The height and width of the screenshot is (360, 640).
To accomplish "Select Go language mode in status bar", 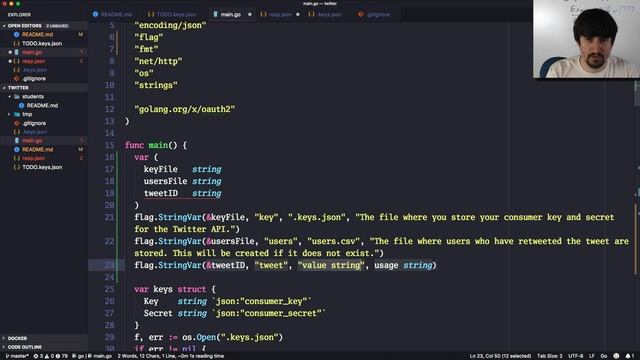I will coord(604,356).
